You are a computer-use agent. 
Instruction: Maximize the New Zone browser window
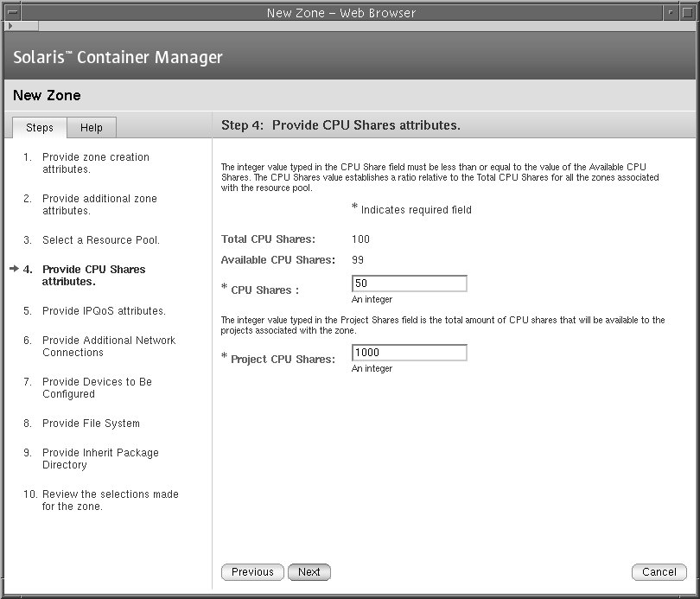coord(687,12)
